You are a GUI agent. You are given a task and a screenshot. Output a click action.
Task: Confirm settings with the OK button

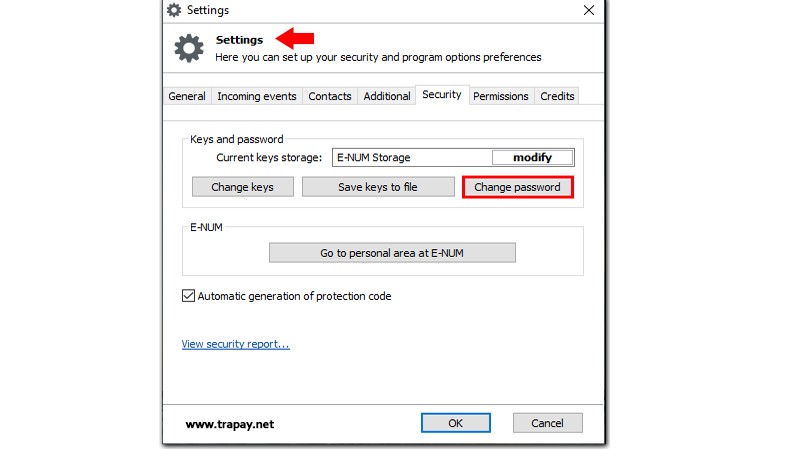(455, 423)
